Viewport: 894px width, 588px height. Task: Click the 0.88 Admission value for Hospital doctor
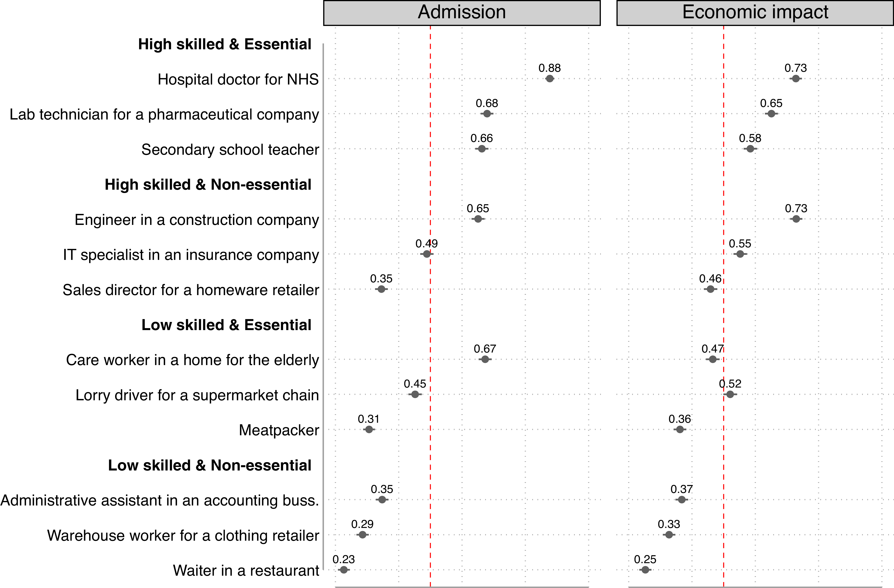pyautogui.click(x=550, y=68)
